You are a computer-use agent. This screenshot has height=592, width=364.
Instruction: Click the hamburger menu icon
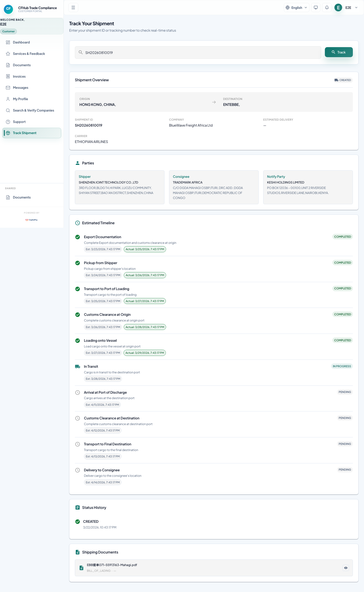click(x=73, y=8)
